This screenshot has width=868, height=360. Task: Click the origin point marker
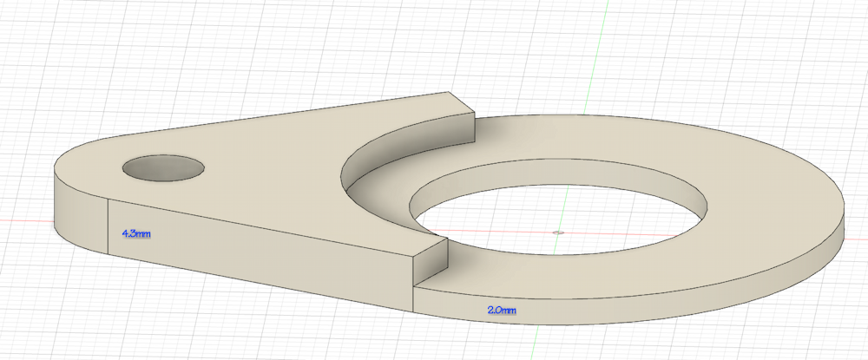tap(560, 232)
